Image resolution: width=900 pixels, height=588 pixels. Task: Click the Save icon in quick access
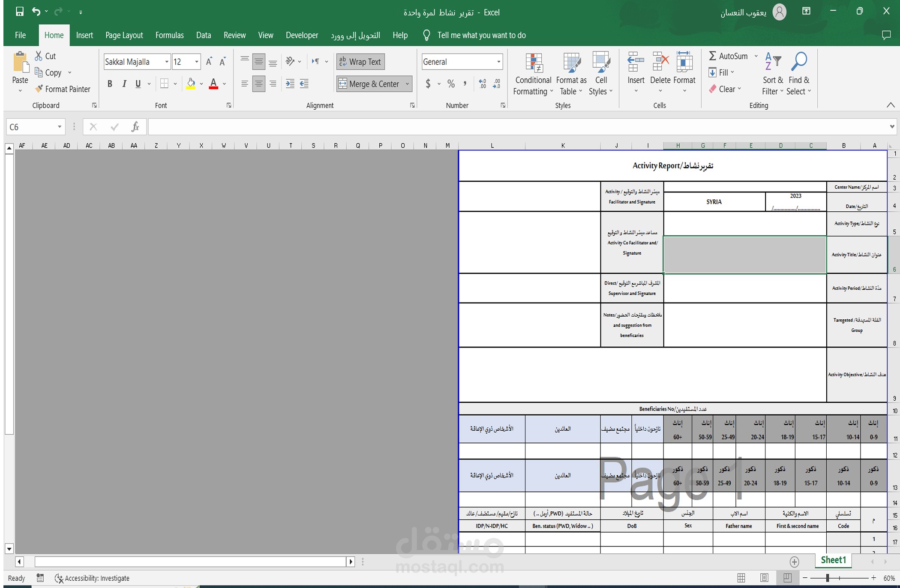click(20, 12)
